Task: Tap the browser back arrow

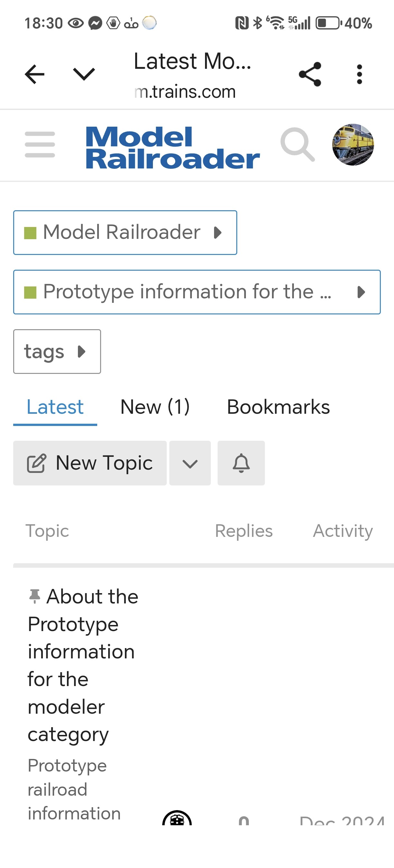Action: 34,74
